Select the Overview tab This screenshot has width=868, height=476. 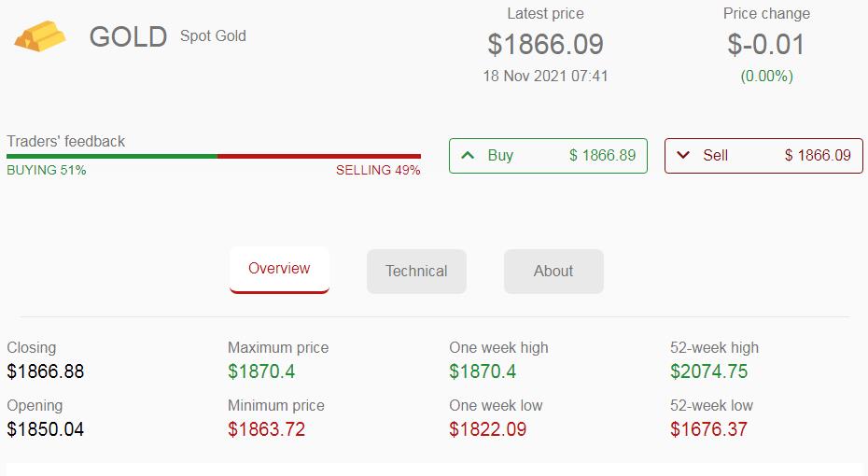(279, 269)
